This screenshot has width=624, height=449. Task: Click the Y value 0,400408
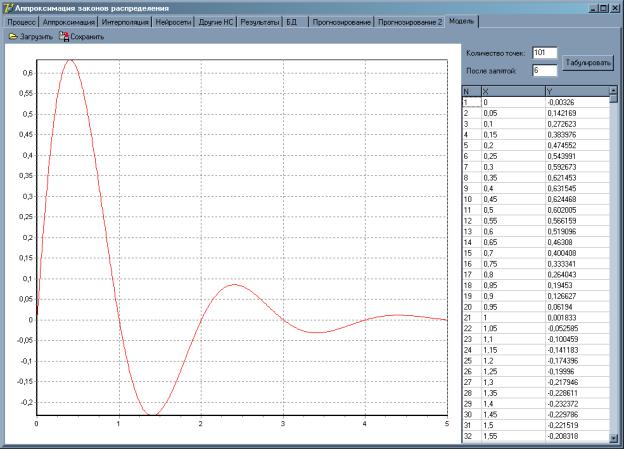click(577, 253)
